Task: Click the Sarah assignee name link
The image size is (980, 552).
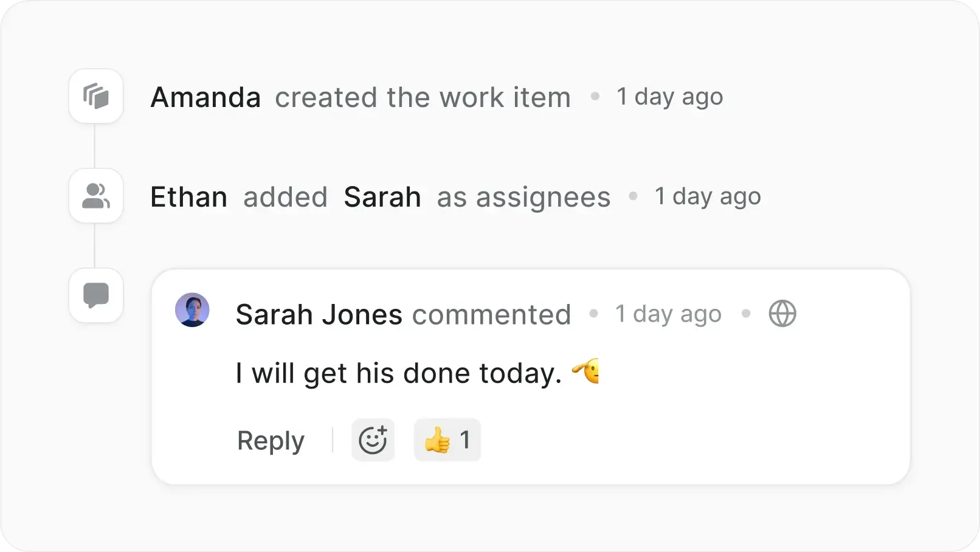Action: (x=382, y=196)
